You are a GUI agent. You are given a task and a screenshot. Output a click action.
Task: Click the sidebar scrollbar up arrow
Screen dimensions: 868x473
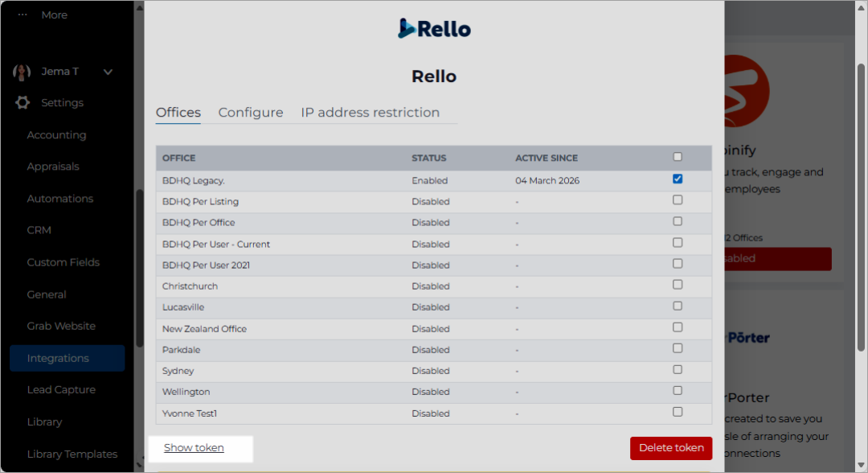tap(140, 8)
